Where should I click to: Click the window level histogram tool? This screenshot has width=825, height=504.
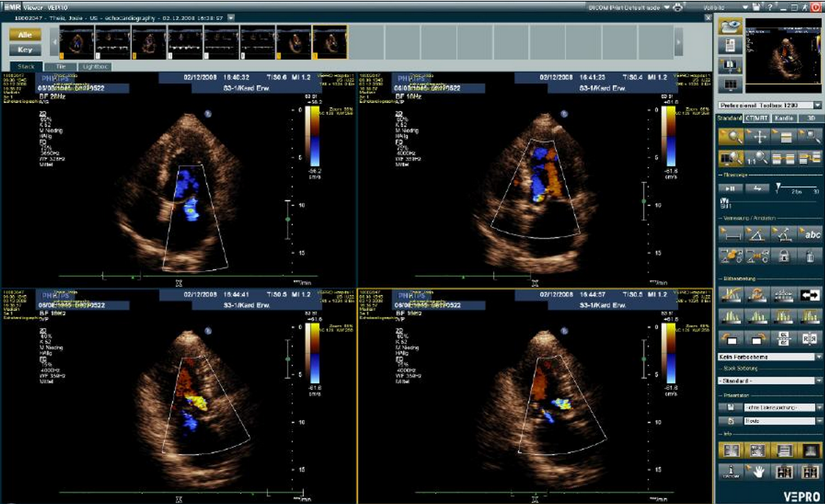731,295
